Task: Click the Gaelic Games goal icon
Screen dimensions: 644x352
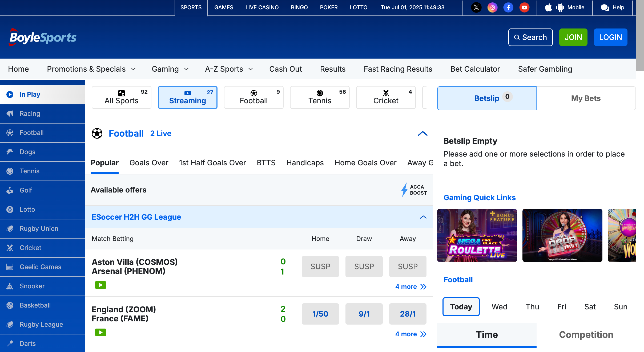Action: [x=10, y=267]
